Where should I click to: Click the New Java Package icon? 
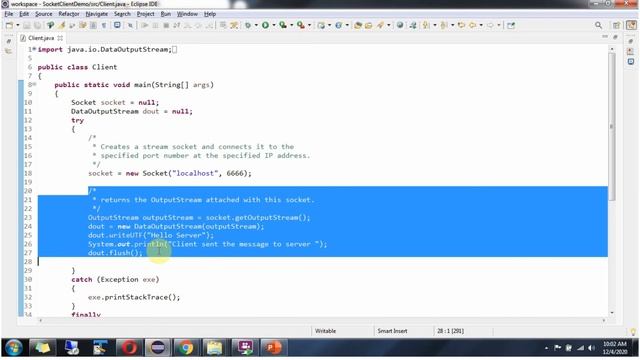tap(321, 25)
